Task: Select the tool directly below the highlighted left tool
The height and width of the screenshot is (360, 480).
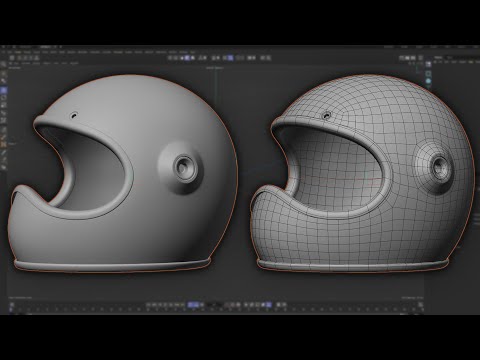Action: (3, 98)
